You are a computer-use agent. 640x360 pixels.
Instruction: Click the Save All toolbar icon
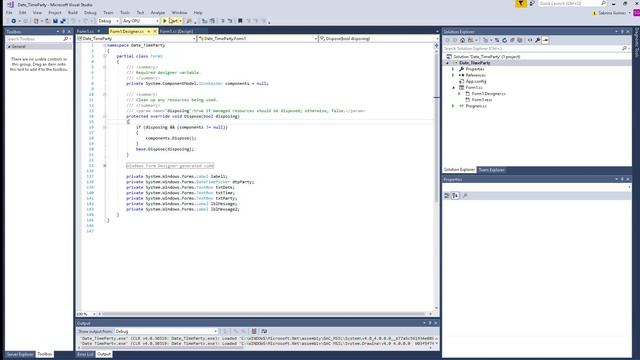click(63, 21)
